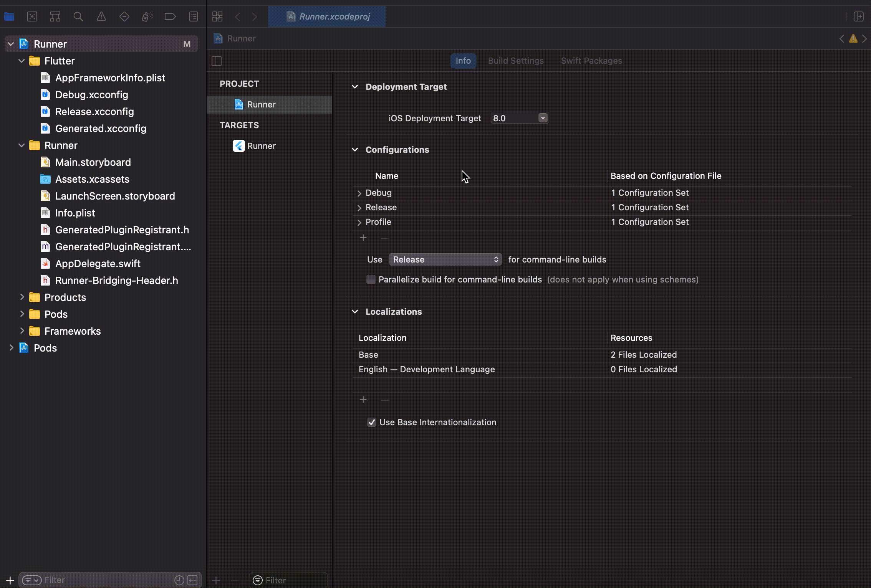Open the Source Control navigator icon
The height and width of the screenshot is (588, 871).
(32, 17)
